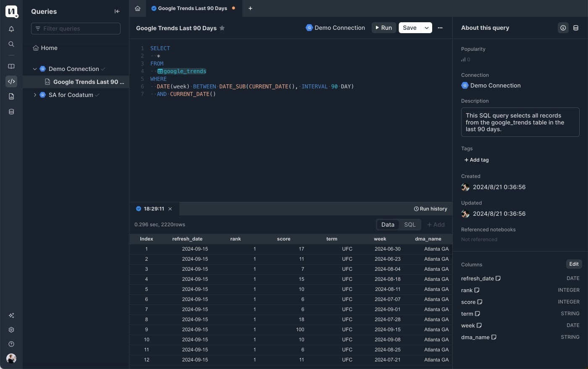Screen dimensions: 588x369
Task: Toggle the query info panel icon
Action: (563, 28)
